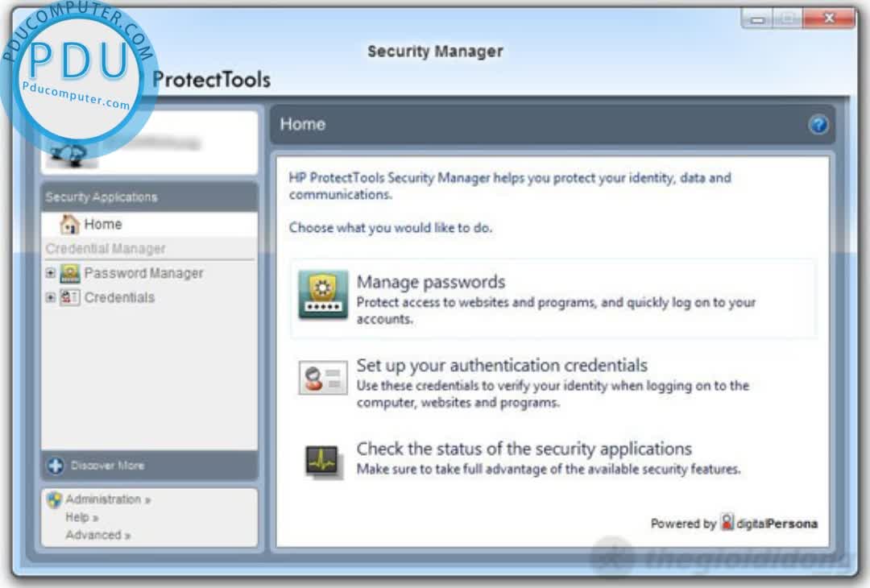Click the blue help question mark icon
Screen dimensions: 870x588
point(818,125)
